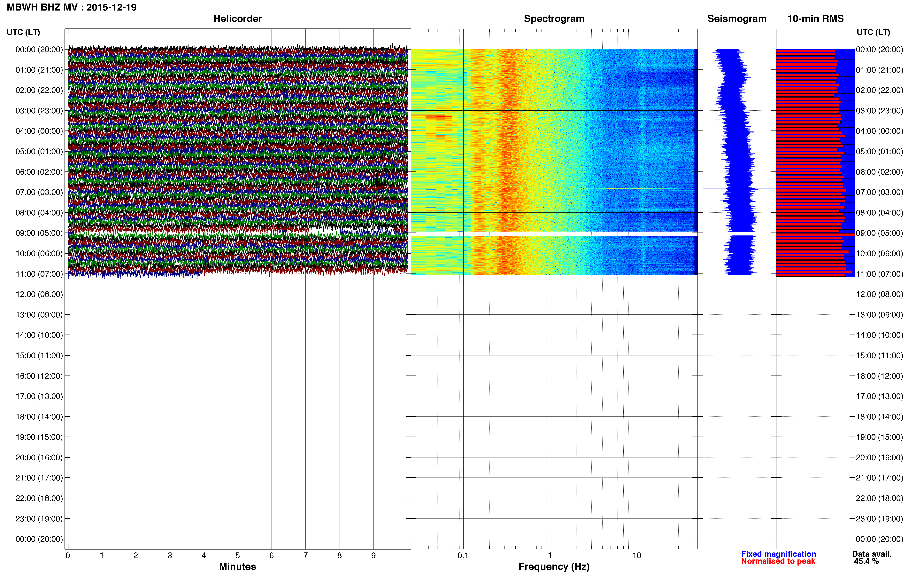Click left axis time '21:00 (17:00)'
Screen dimensions: 924x578
point(39,478)
